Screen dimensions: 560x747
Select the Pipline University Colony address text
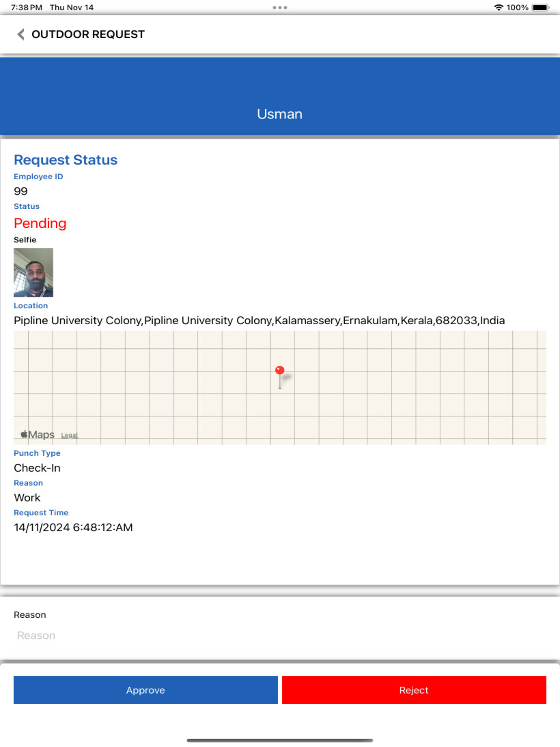[259, 320]
